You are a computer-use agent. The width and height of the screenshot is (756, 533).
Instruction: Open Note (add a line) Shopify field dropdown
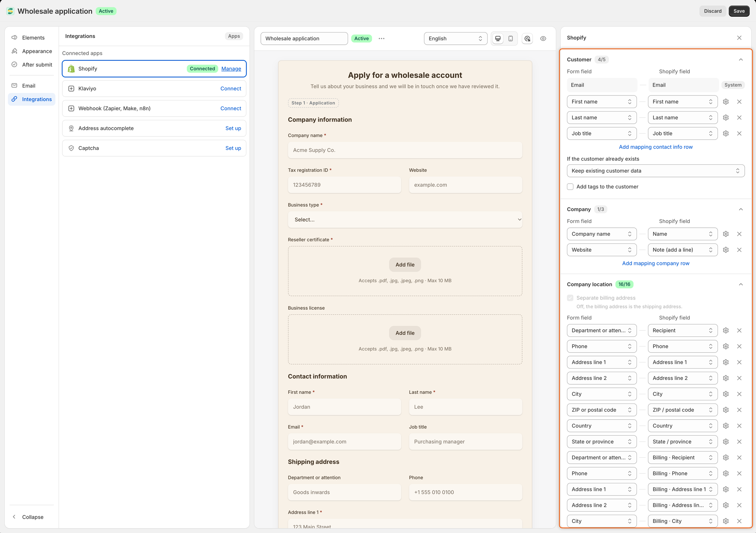(x=683, y=250)
